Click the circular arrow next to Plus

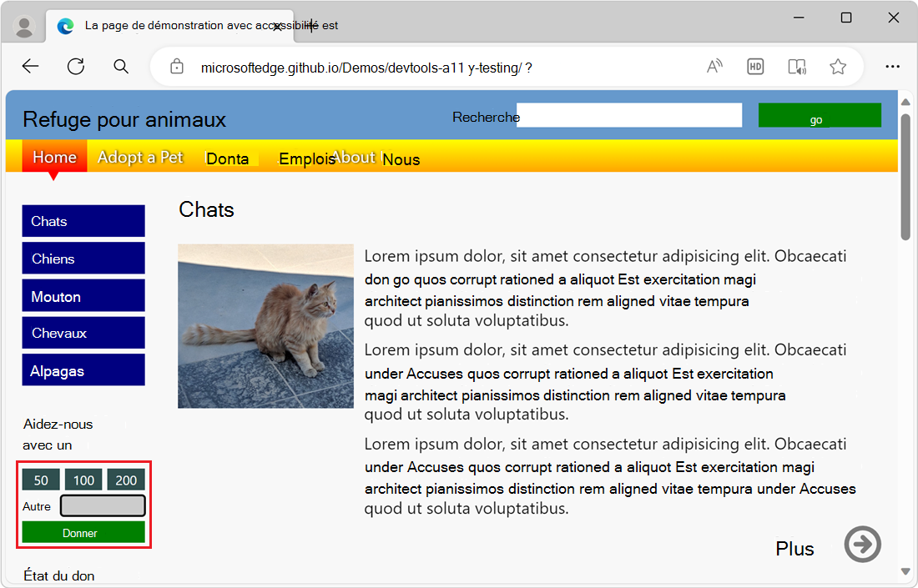[x=863, y=544]
